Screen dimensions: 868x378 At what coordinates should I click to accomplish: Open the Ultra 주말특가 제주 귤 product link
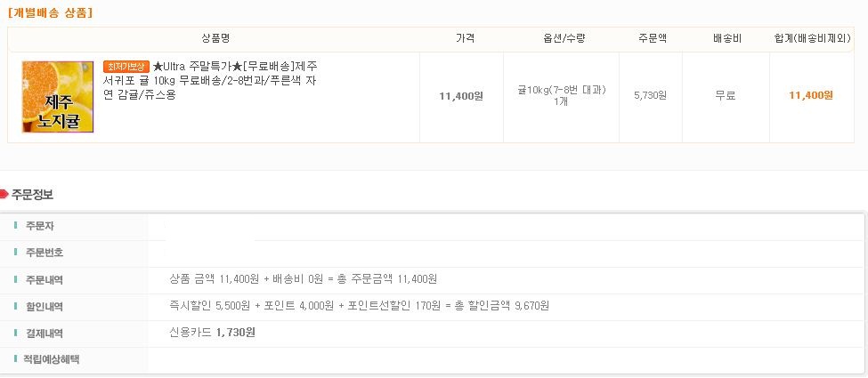211,81
